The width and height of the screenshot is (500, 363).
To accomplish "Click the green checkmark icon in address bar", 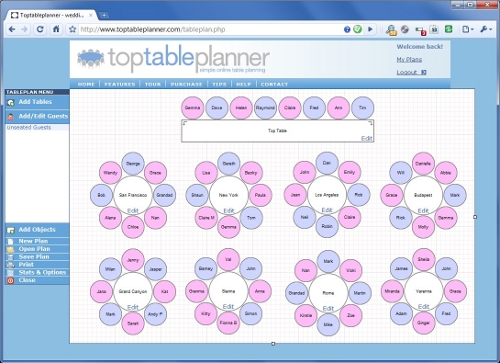I will [x=357, y=29].
